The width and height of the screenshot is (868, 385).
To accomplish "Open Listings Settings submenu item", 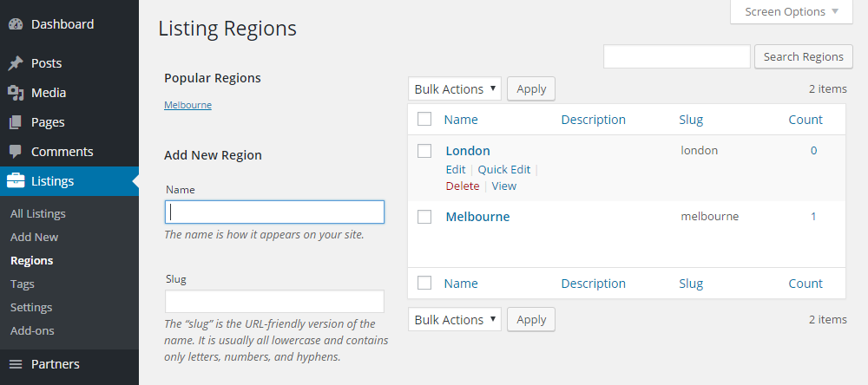I will 31,307.
